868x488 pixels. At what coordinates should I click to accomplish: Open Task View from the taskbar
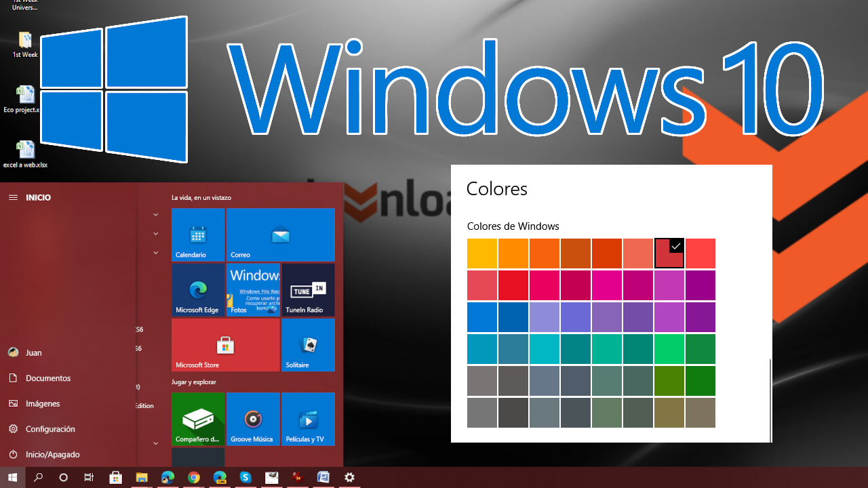pos(89,477)
